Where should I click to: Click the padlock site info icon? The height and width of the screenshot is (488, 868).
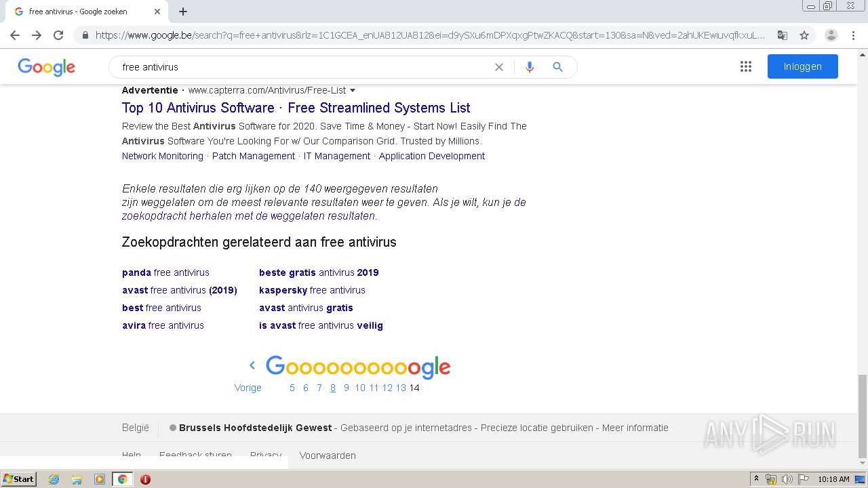coord(85,35)
